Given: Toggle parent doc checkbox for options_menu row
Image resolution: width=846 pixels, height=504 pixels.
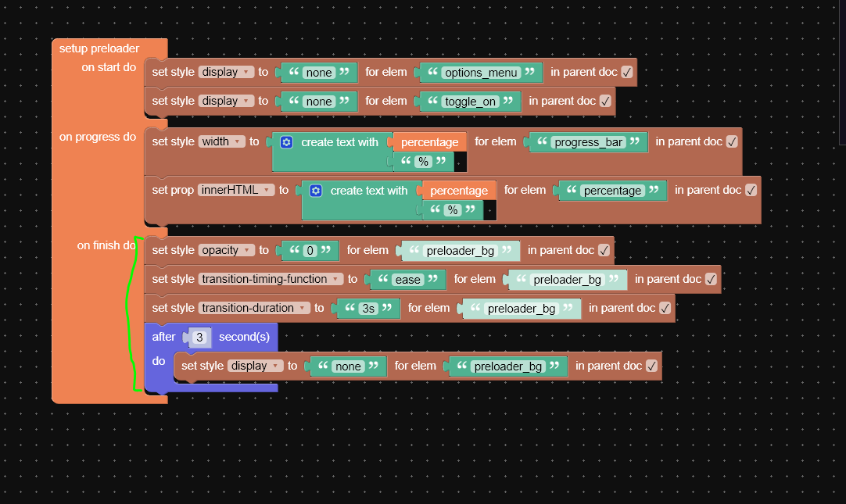Looking at the screenshot, I should pyautogui.click(x=626, y=72).
